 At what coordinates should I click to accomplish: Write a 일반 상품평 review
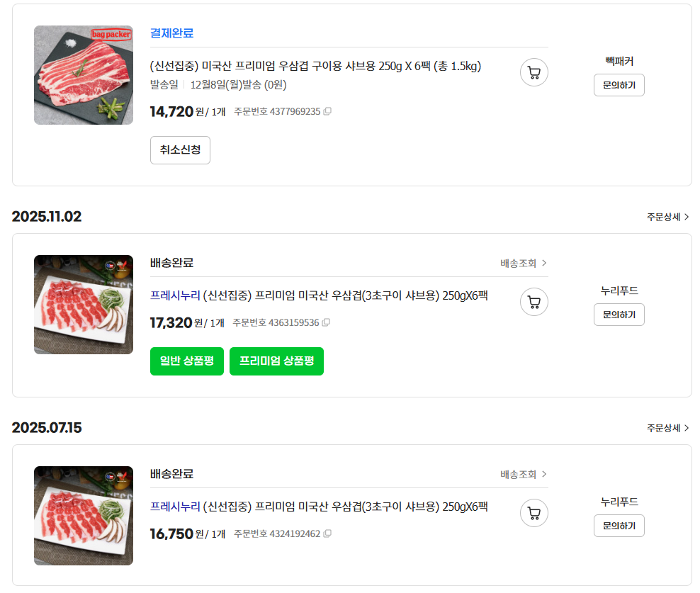187,361
